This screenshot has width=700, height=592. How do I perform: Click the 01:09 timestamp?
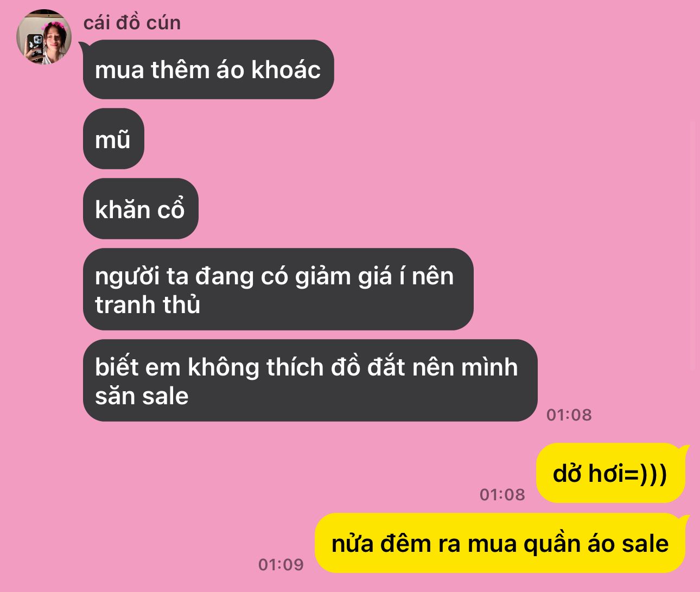click(281, 564)
